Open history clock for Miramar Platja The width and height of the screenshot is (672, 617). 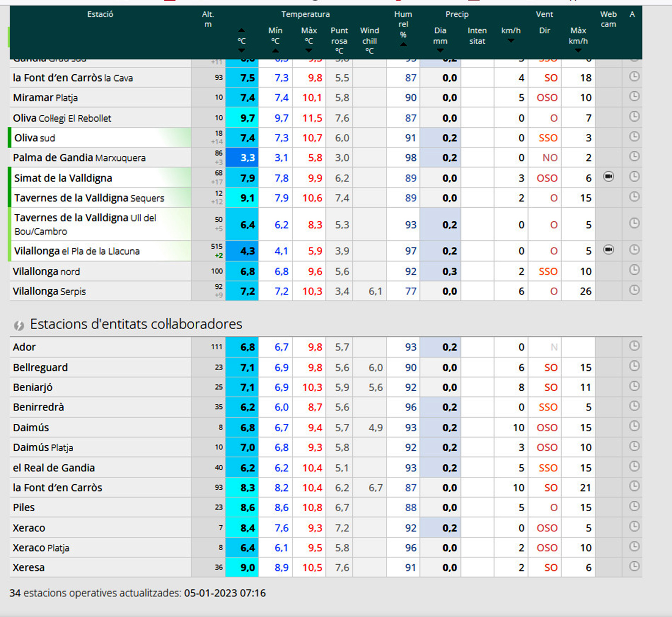pyautogui.click(x=634, y=96)
